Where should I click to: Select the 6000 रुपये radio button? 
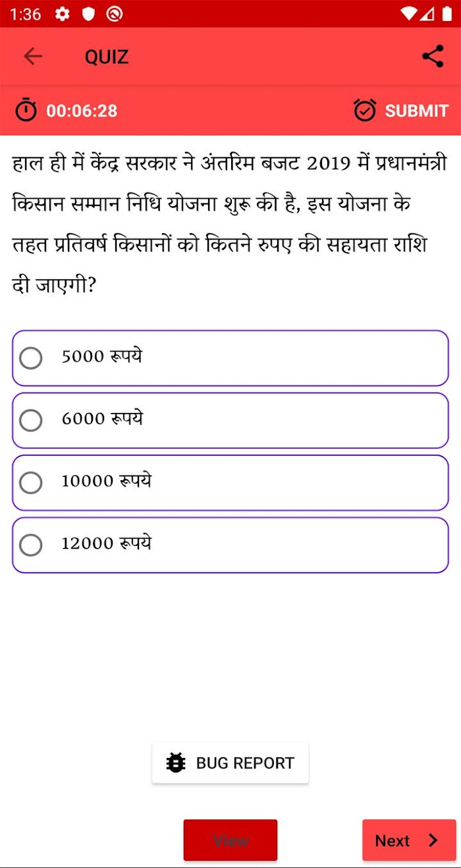(x=31, y=420)
